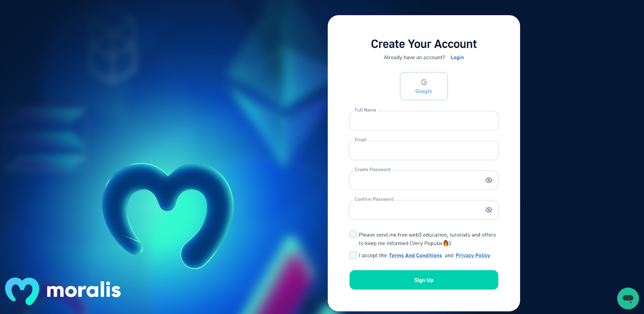Click the Moralis logo at bottom left

63,291
